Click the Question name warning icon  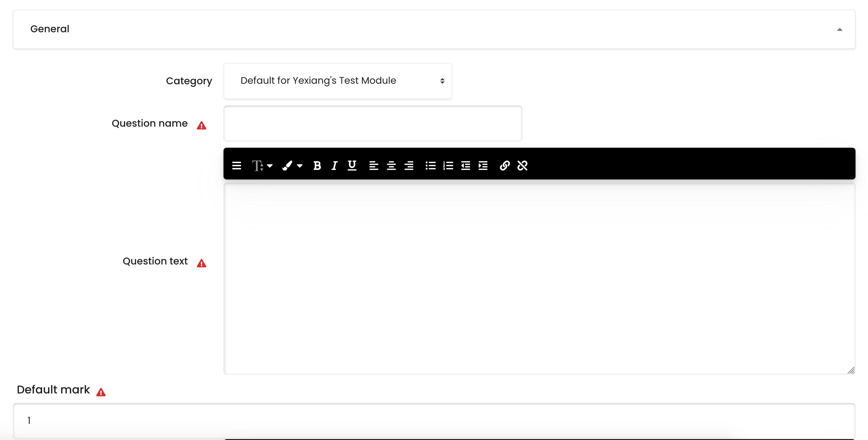tap(202, 125)
